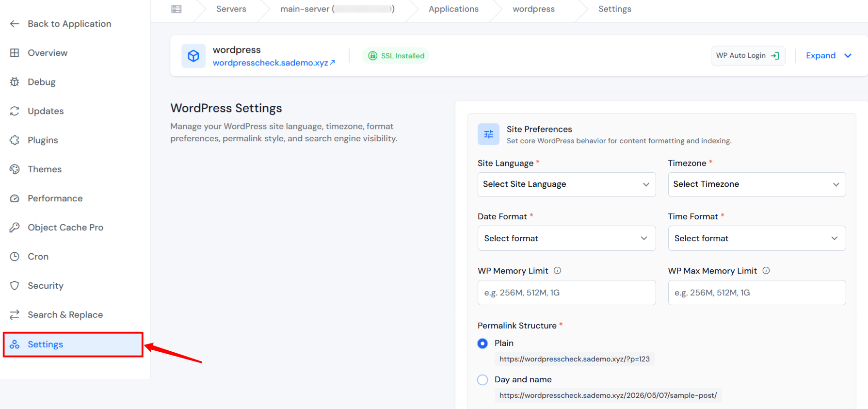
Task: Click Settings in the breadcrumb
Action: point(615,9)
